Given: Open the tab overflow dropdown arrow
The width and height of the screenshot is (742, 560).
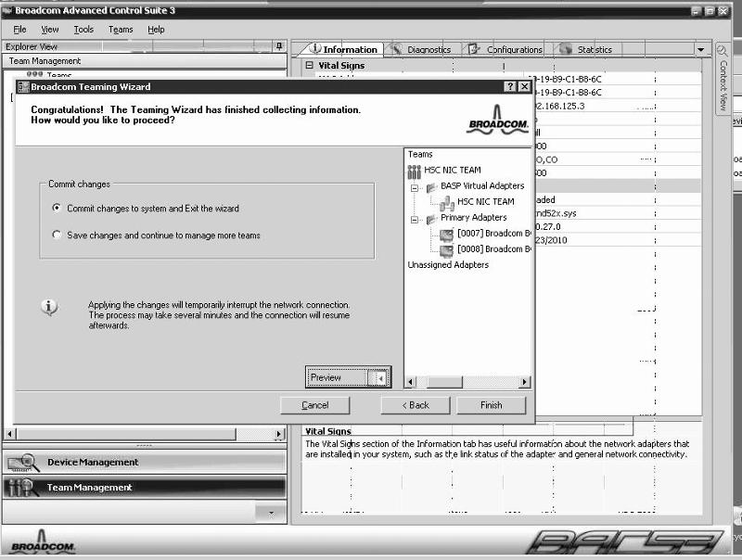Looking at the screenshot, I should coord(701,48).
